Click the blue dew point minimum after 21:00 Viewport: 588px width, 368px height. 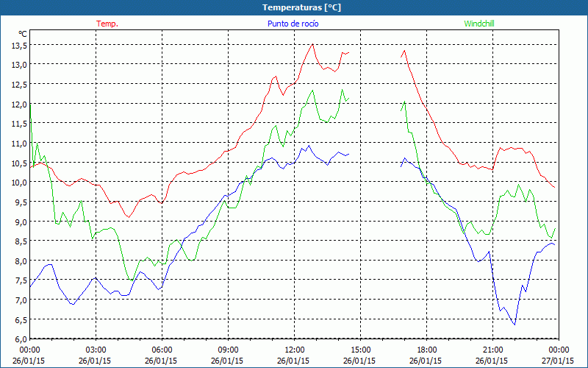[x=514, y=325]
